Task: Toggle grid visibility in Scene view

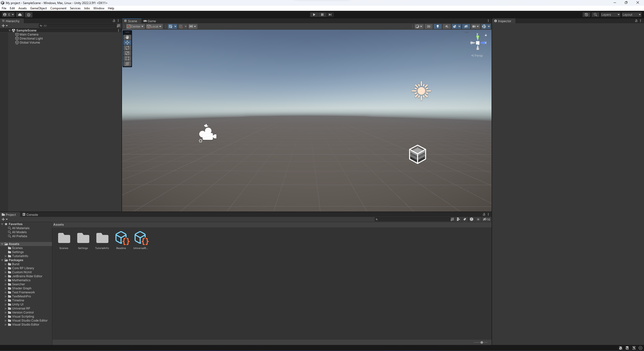Action: click(x=171, y=26)
